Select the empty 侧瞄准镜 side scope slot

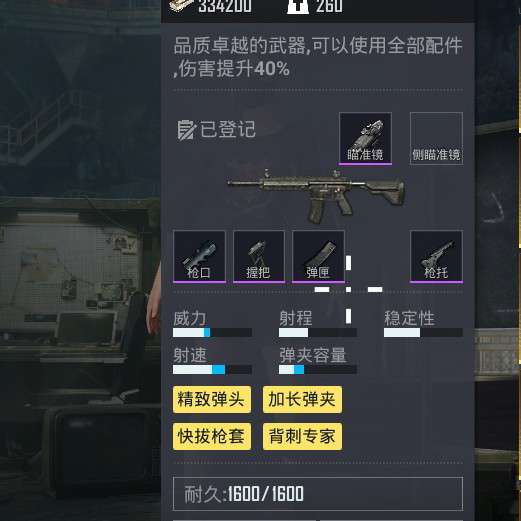click(436, 139)
